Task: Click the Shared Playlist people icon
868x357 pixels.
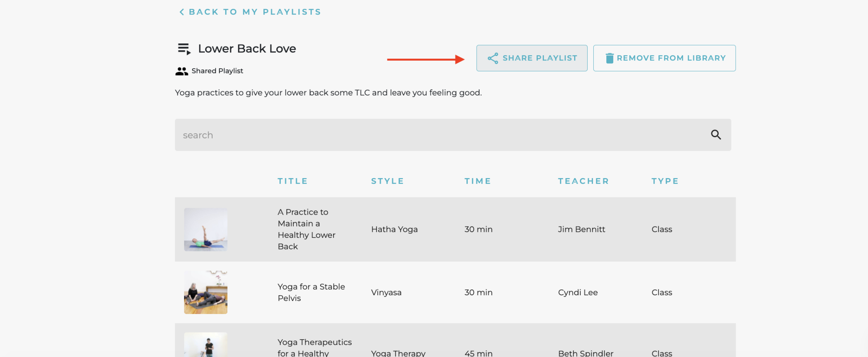Action: pyautogui.click(x=182, y=71)
